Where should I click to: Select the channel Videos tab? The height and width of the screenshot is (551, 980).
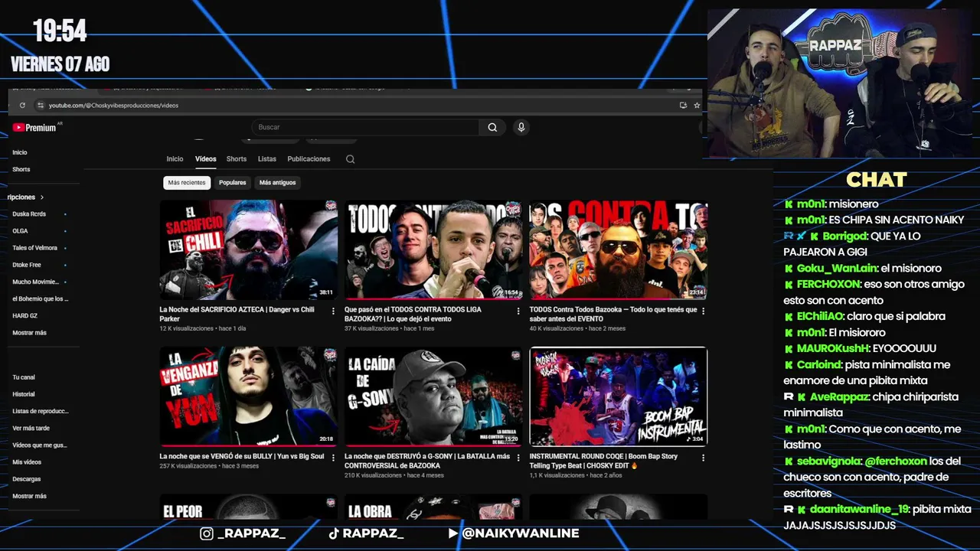pyautogui.click(x=206, y=159)
